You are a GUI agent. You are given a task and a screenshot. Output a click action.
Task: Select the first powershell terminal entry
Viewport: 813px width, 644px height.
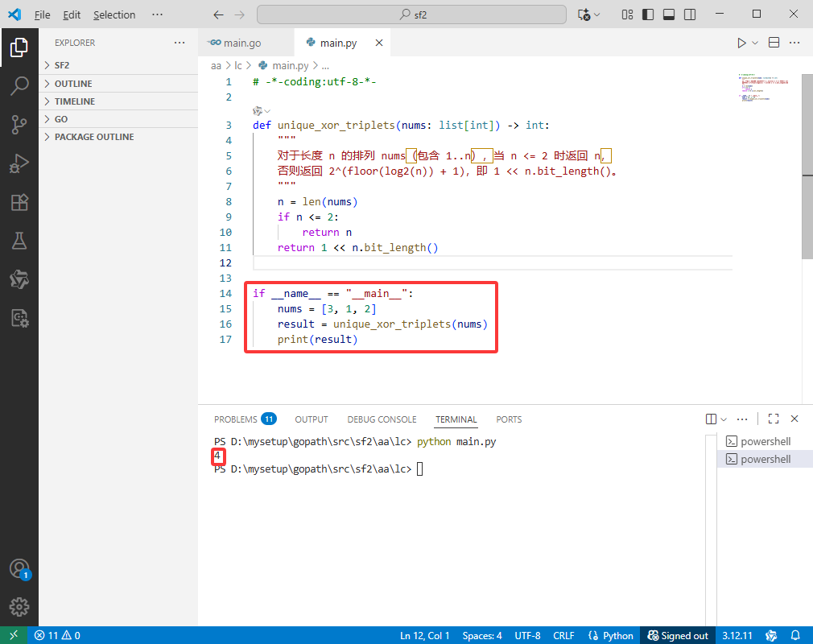765,441
